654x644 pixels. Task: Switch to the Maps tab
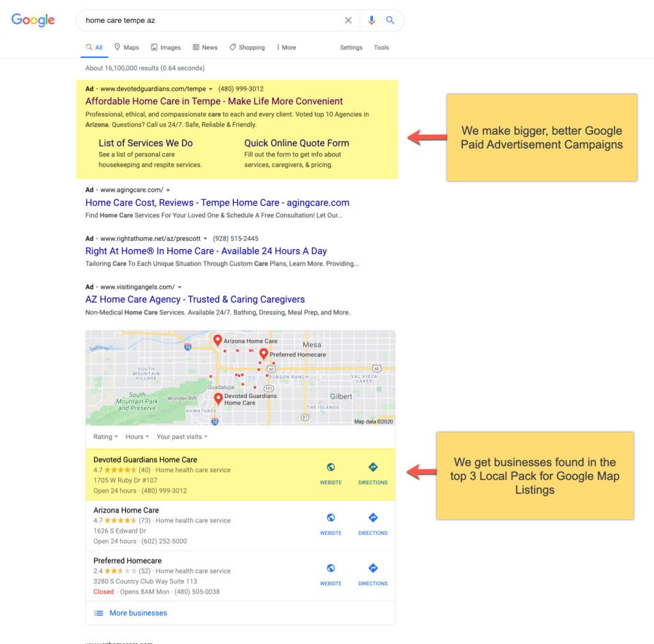tap(126, 47)
